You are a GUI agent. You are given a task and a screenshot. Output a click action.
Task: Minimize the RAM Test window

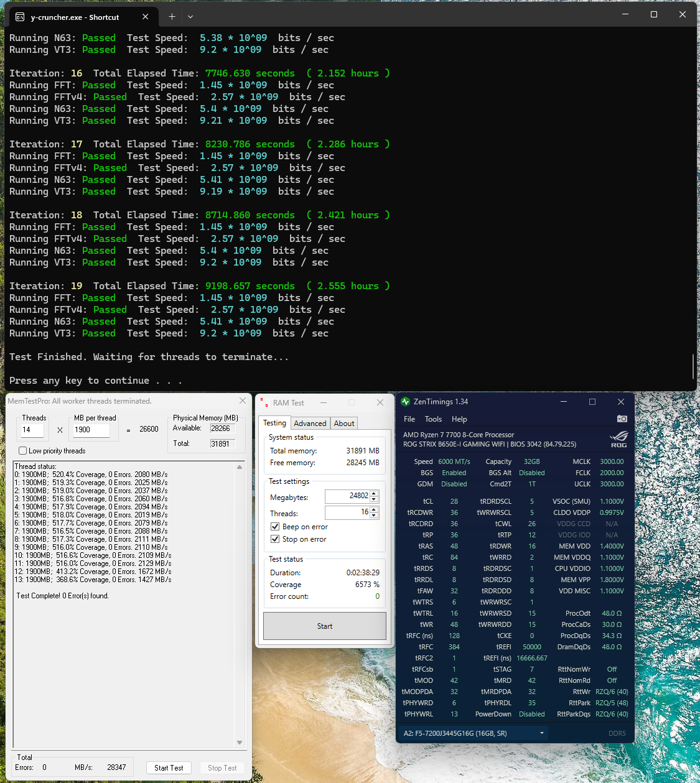(x=324, y=402)
